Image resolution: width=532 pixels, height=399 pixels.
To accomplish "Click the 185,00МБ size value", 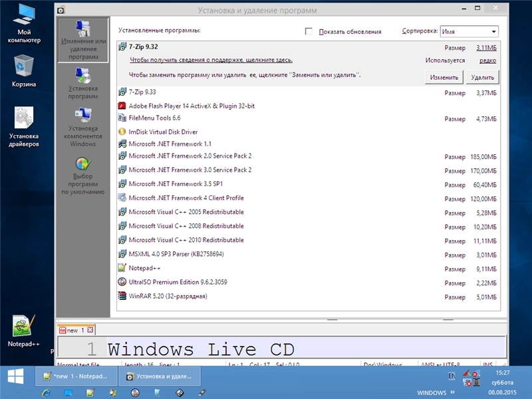I will pyautogui.click(x=483, y=157).
